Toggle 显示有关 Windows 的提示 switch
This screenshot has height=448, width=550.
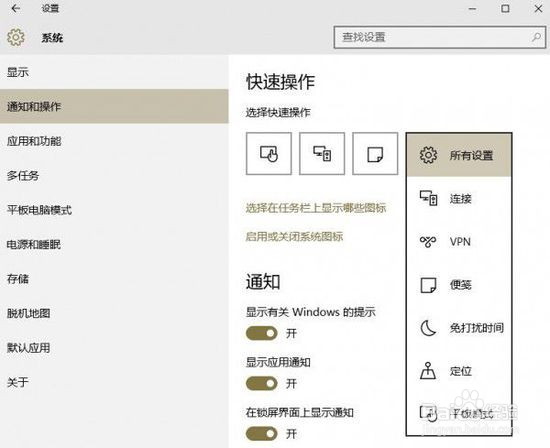click(x=262, y=333)
